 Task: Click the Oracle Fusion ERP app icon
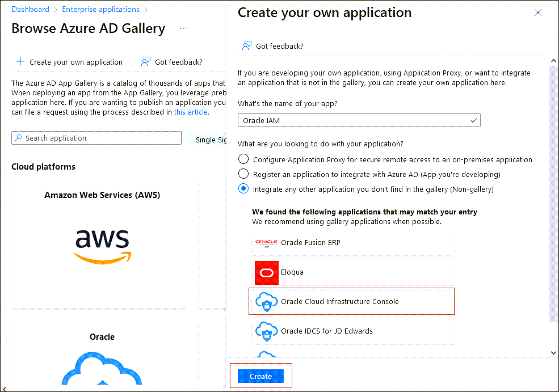click(267, 241)
